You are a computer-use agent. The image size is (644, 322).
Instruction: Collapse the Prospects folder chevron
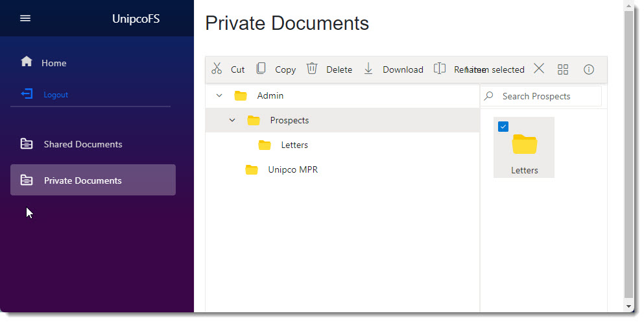tap(232, 120)
